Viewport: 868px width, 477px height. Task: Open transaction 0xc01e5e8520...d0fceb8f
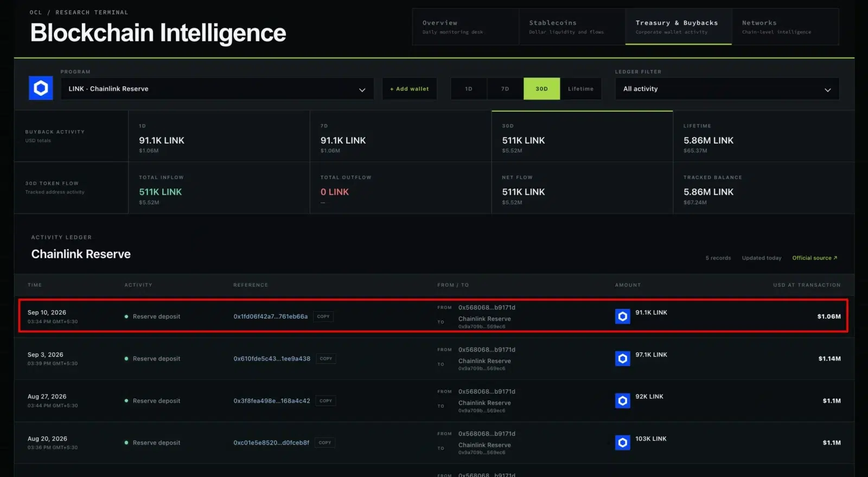click(271, 443)
